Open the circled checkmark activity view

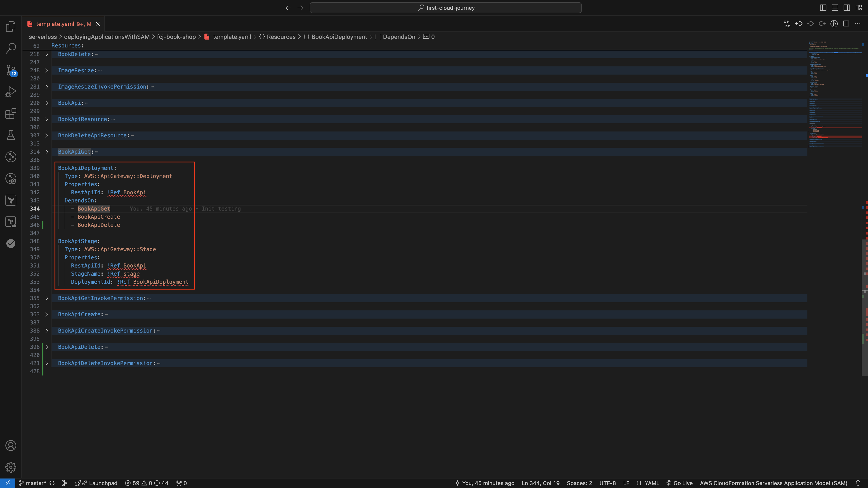pos(11,244)
